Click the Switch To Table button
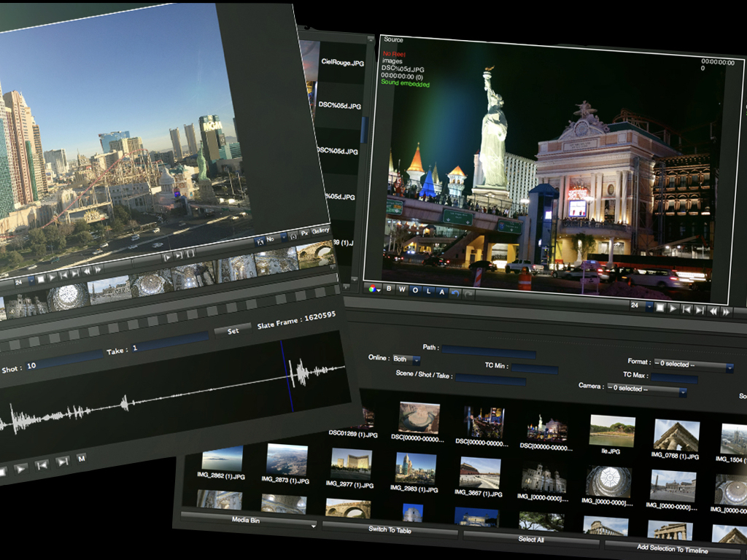 pos(390,530)
